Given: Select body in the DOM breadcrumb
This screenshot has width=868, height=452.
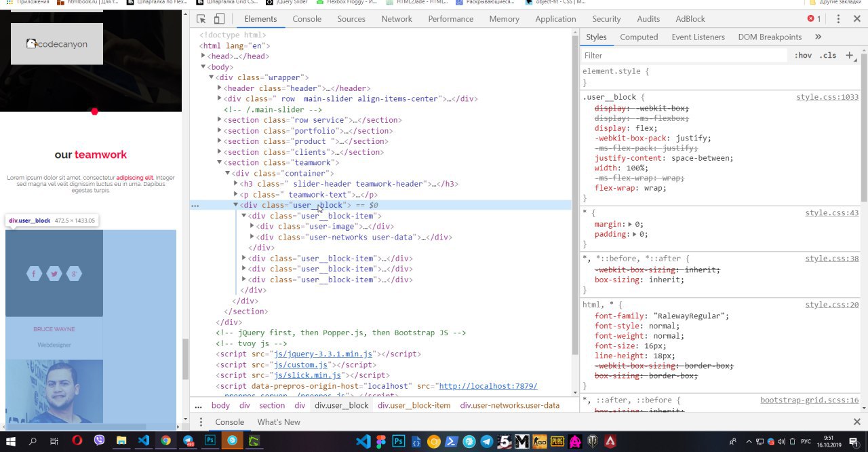Looking at the screenshot, I should 220,406.
